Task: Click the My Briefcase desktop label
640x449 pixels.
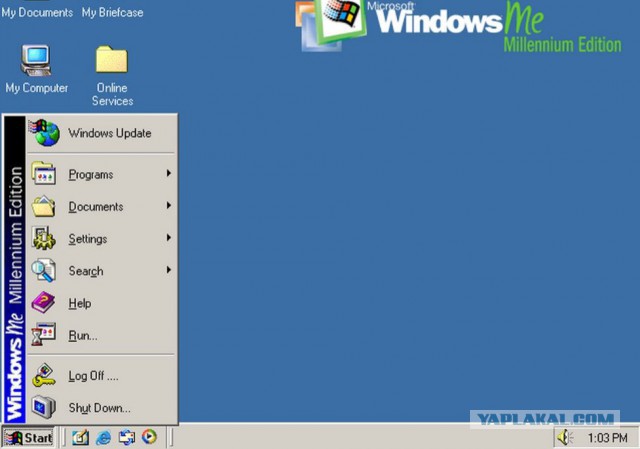Action: 112,13
